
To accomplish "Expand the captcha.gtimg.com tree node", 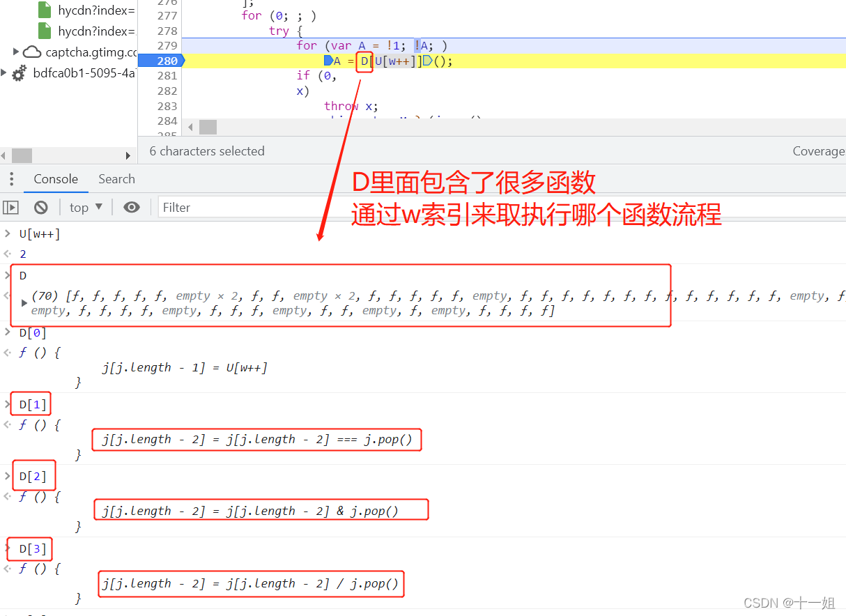I will 16,52.
